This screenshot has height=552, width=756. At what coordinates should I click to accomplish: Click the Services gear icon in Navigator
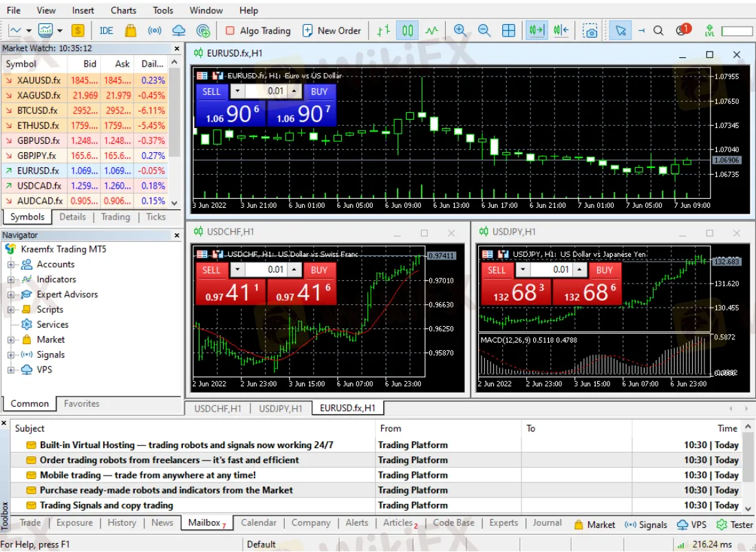[27, 324]
